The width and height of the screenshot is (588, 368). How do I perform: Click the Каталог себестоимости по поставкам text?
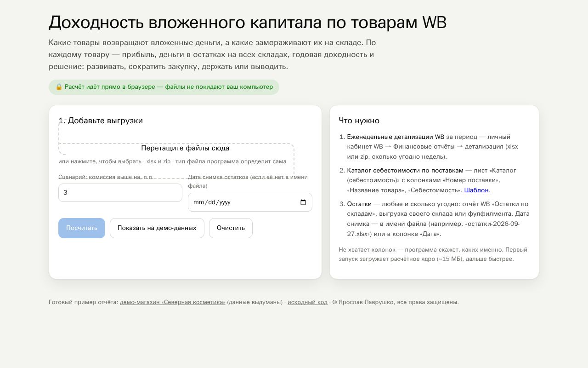[405, 170]
